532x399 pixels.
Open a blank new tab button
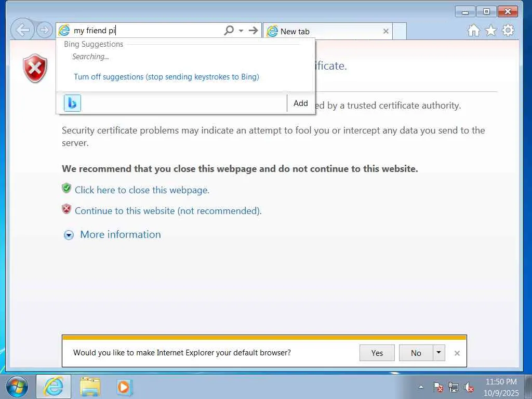400,31
